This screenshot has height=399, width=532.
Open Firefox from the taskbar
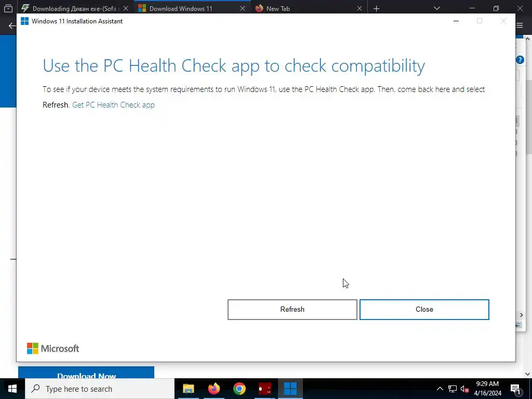click(x=214, y=389)
